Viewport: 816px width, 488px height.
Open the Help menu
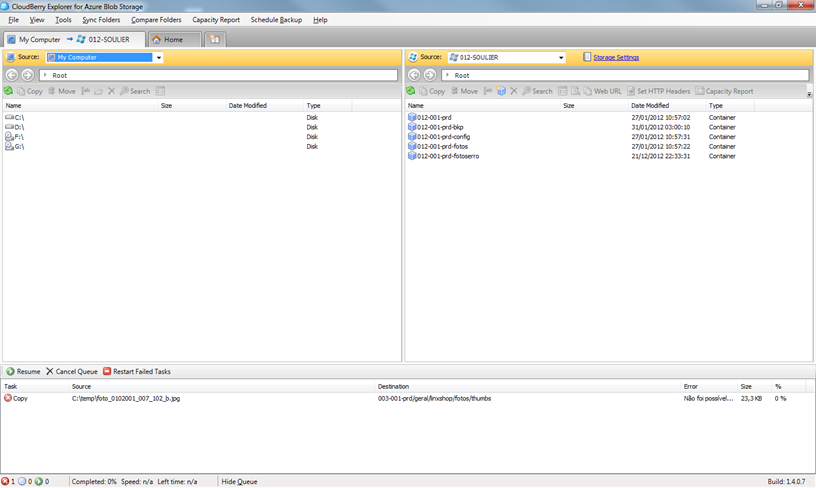click(320, 20)
